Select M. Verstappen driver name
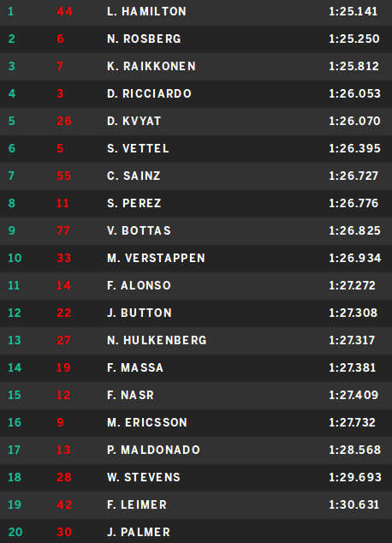 [x=156, y=258]
